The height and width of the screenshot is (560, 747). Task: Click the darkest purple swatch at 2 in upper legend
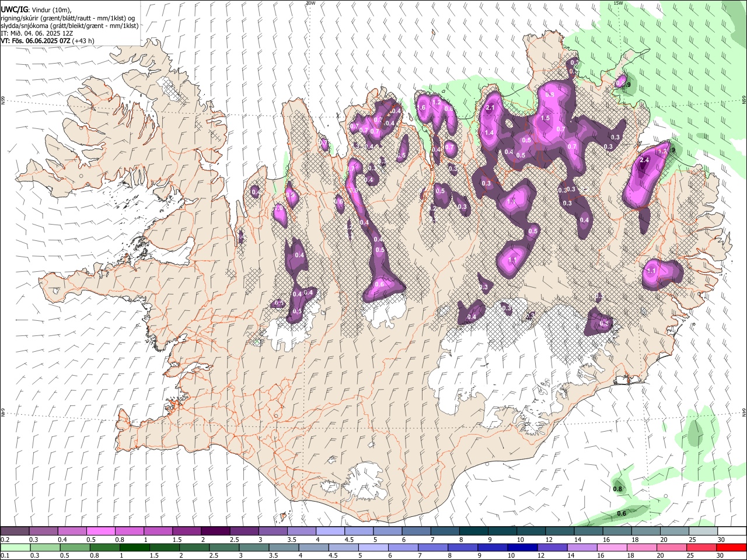[215, 531]
